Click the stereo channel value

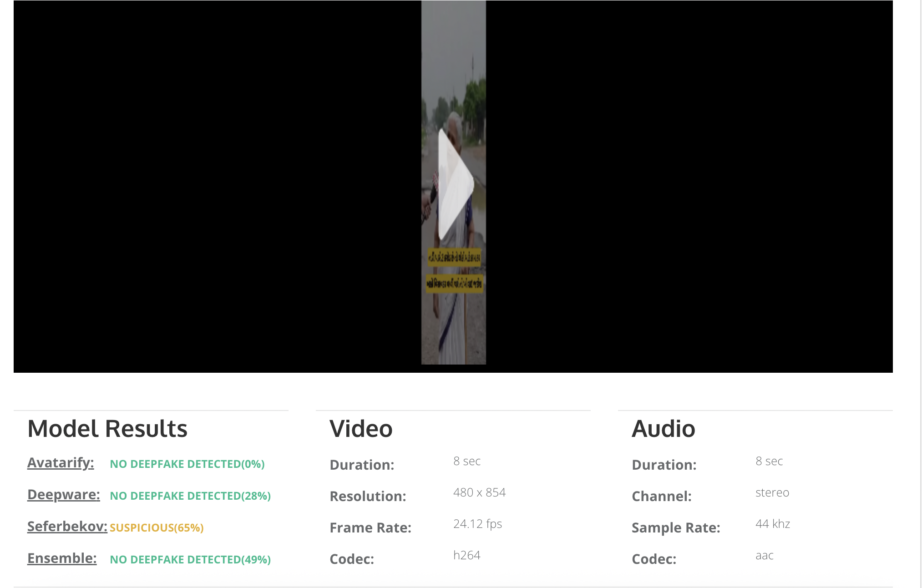pos(772,492)
